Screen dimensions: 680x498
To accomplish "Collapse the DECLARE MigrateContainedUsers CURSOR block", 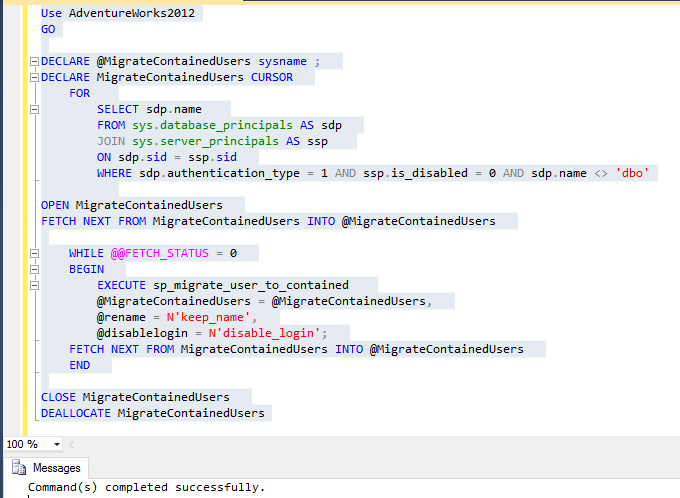I will [x=34, y=78].
